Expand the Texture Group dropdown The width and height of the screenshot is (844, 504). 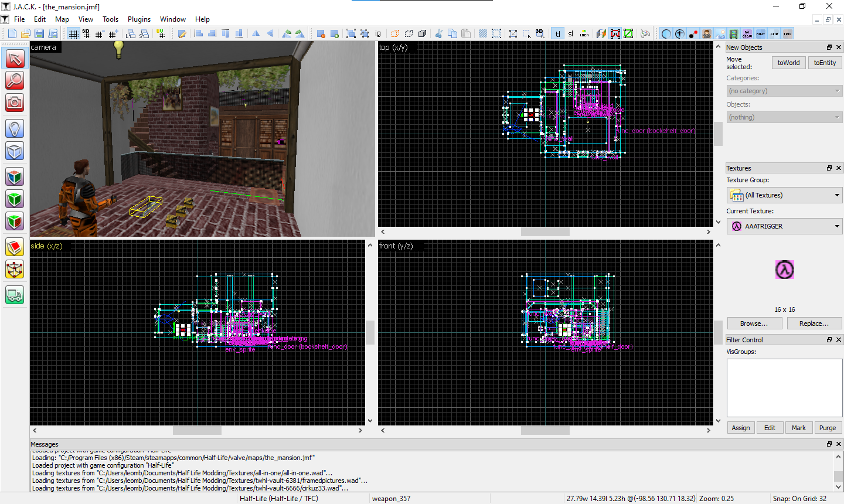click(784, 195)
